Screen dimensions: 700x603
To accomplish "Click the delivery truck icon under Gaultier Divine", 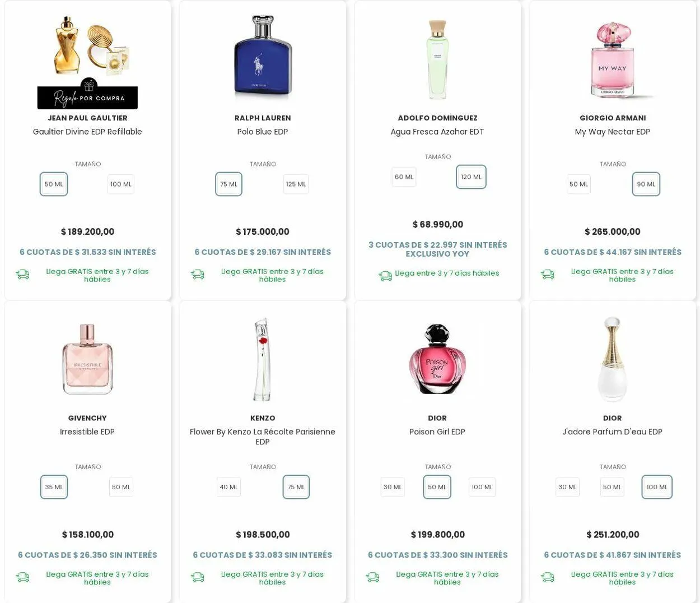I will 22,275.
